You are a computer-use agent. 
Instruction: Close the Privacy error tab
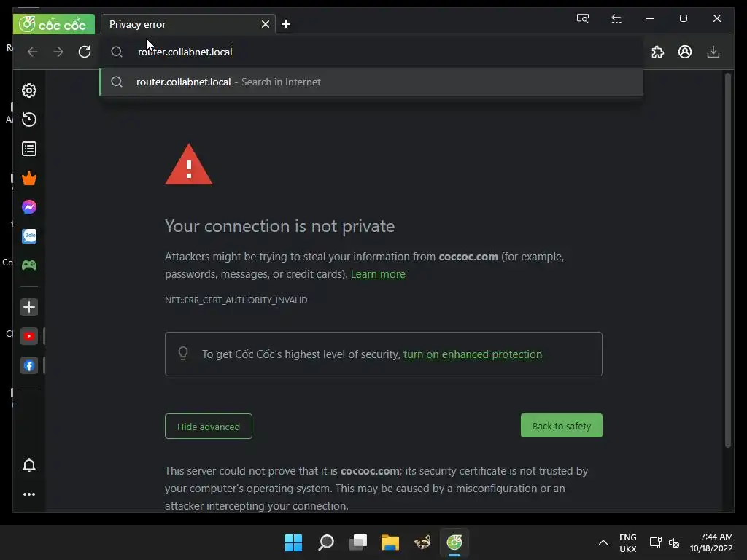click(x=266, y=24)
